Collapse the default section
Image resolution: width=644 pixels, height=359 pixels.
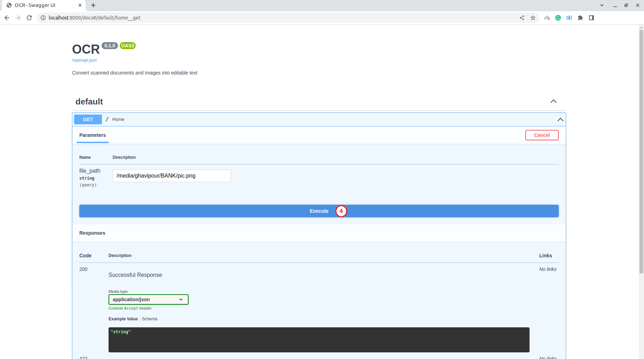(554, 101)
